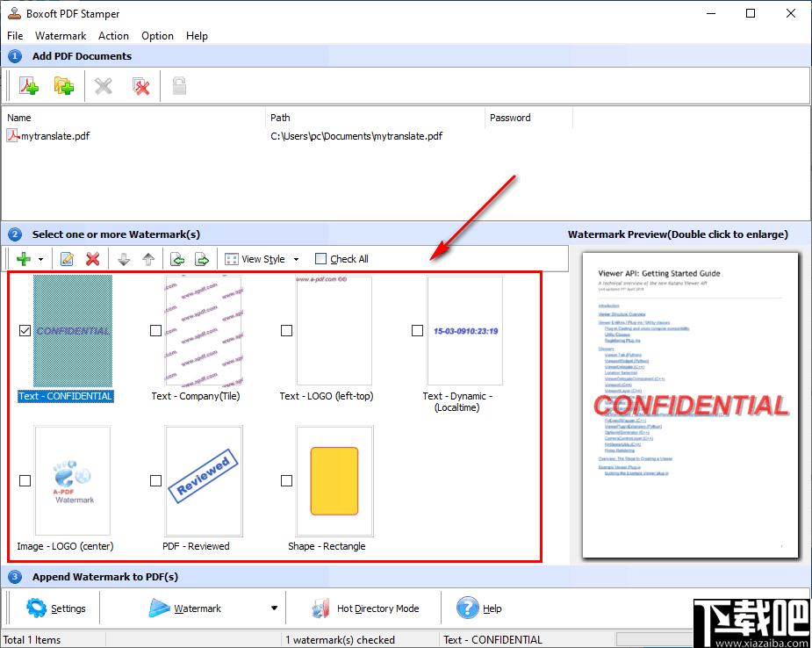The width and height of the screenshot is (812, 648).
Task: Click the Help button with question mark
Action: coord(479,608)
